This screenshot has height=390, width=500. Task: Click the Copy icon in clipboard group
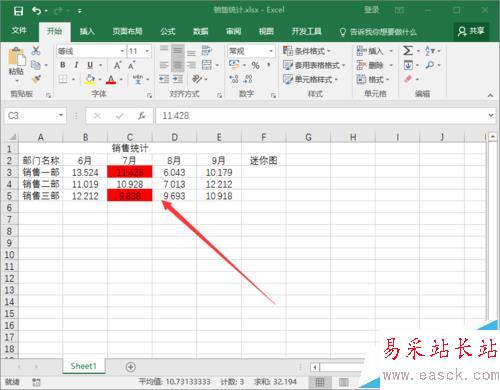click(36, 65)
